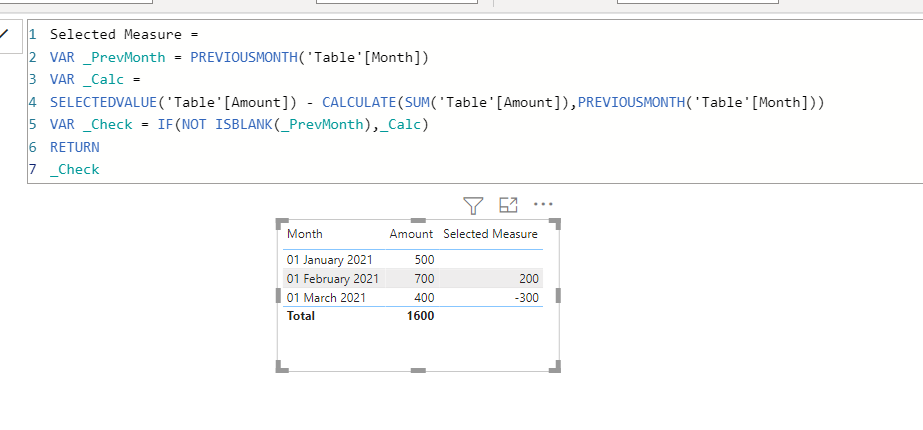
Task: Sort by the Amount column header
Action: click(x=411, y=234)
